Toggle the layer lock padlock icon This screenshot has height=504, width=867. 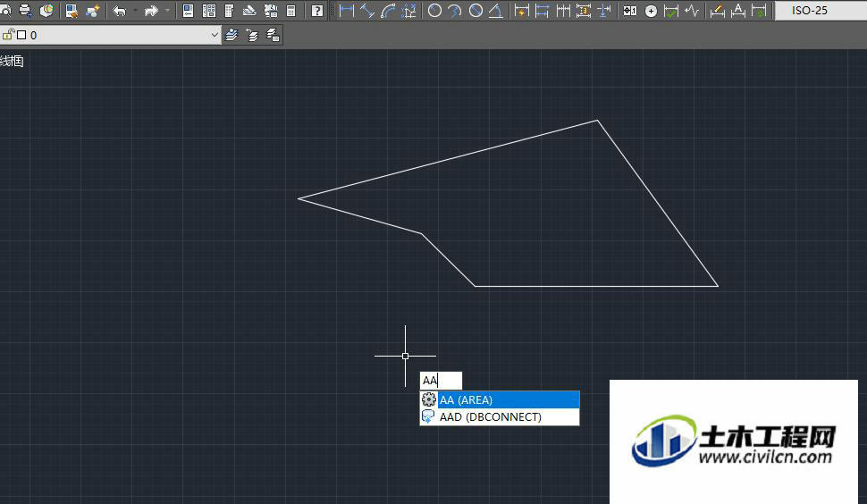7,35
